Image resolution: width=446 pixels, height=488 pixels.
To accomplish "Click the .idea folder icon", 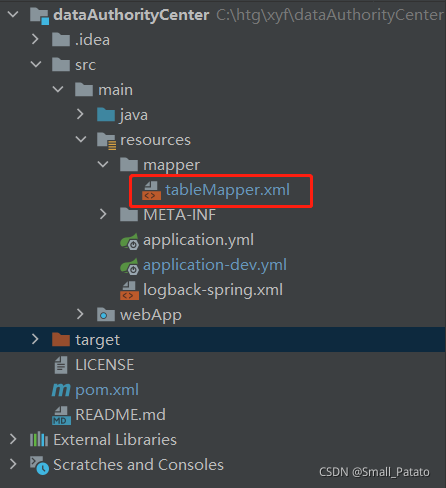I will coord(61,40).
